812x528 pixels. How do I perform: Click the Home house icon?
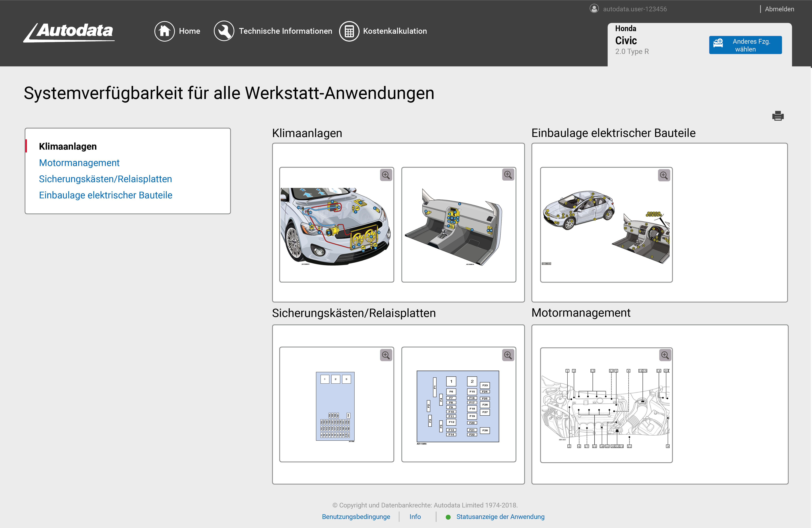pos(164,31)
